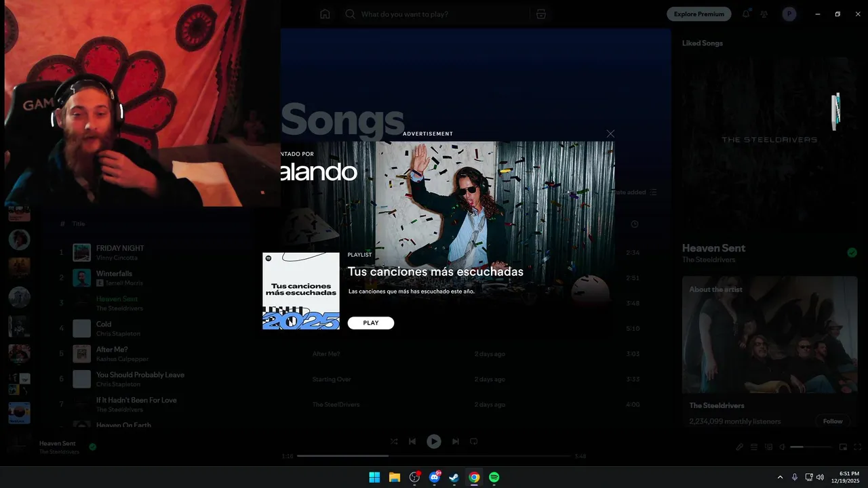868x488 pixels.
Task: Open Connect to a device icon
Action: [x=768, y=447]
